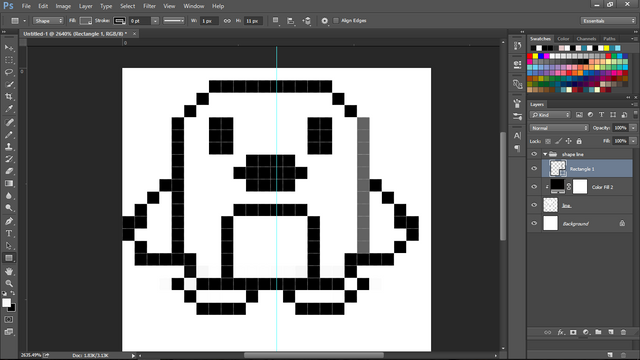Open the Layer menu
Viewport: 640px width, 360px height.
85,6
